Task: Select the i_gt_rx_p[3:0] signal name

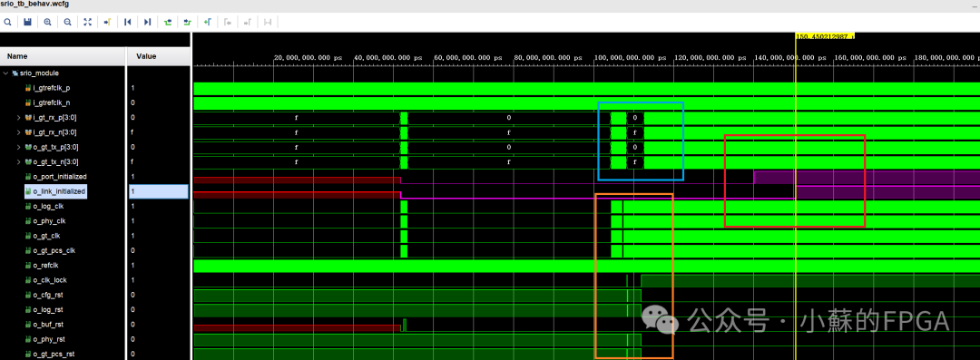Action: pyautogui.click(x=55, y=118)
